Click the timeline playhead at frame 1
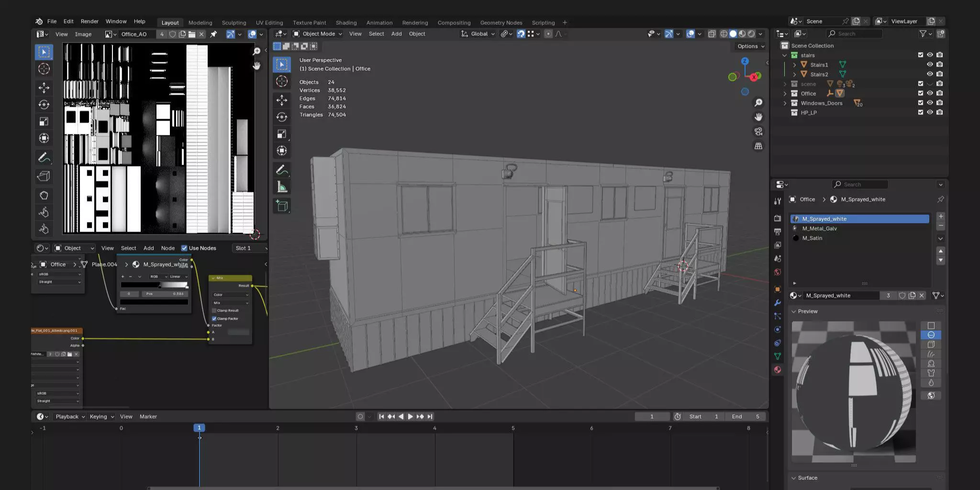980x490 pixels. (199, 428)
